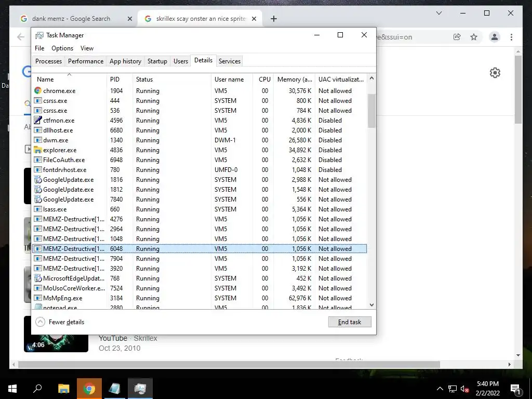Screen dimensions: 532x399
Task: Open the notification center icon
Action: 515,389
